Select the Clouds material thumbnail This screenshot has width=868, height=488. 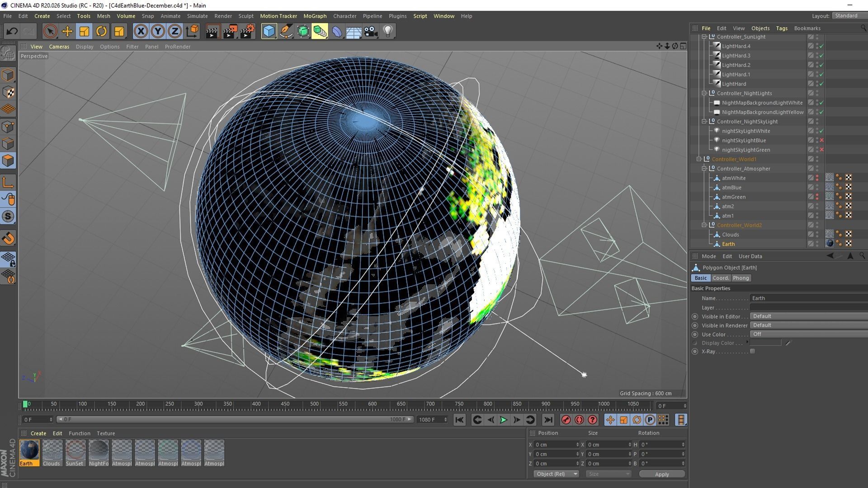point(52,453)
